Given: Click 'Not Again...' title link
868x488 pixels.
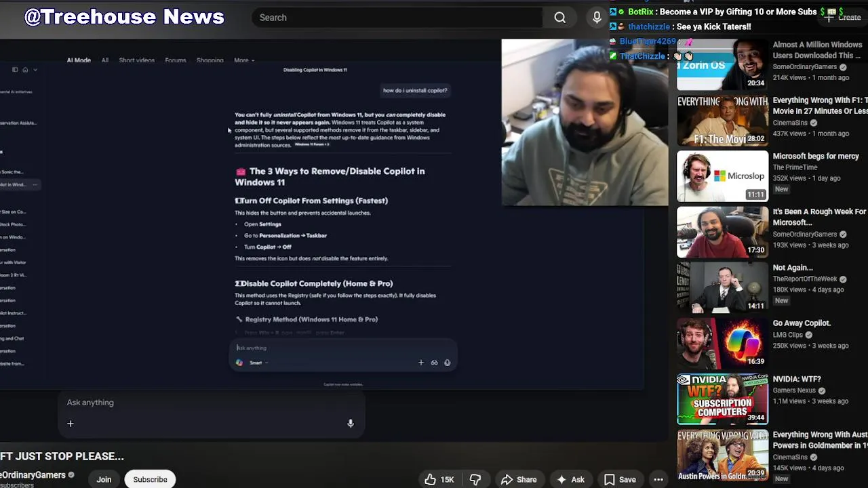Looking at the screenshot, I should [793, 268].
